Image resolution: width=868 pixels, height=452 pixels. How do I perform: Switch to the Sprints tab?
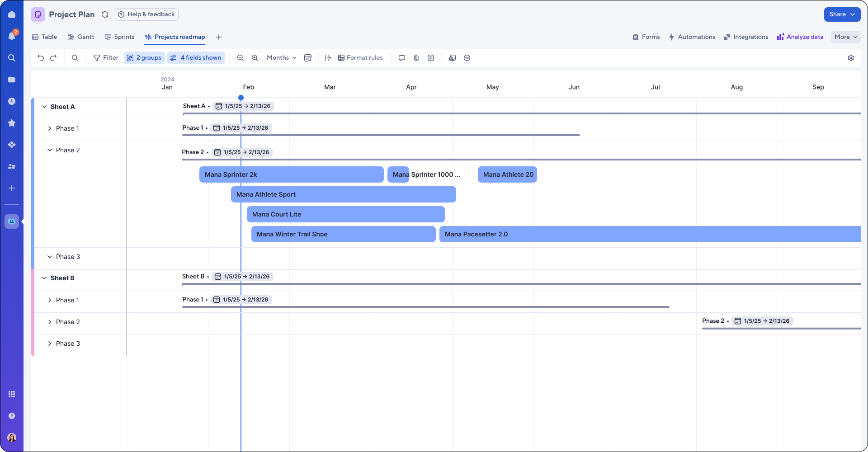(119, 37)
